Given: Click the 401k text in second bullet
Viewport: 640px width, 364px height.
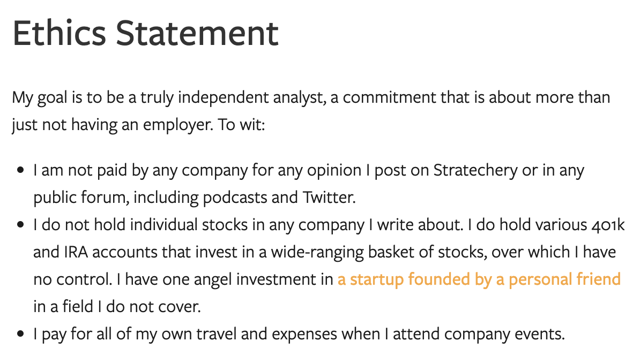Looking at the screenshot, I should click(x=608, y=225).
